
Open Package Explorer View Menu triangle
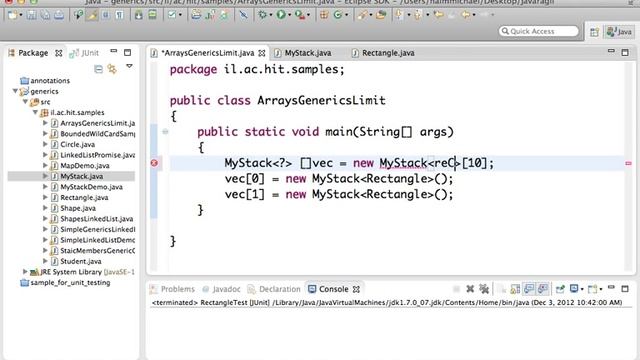pos(129,66)
